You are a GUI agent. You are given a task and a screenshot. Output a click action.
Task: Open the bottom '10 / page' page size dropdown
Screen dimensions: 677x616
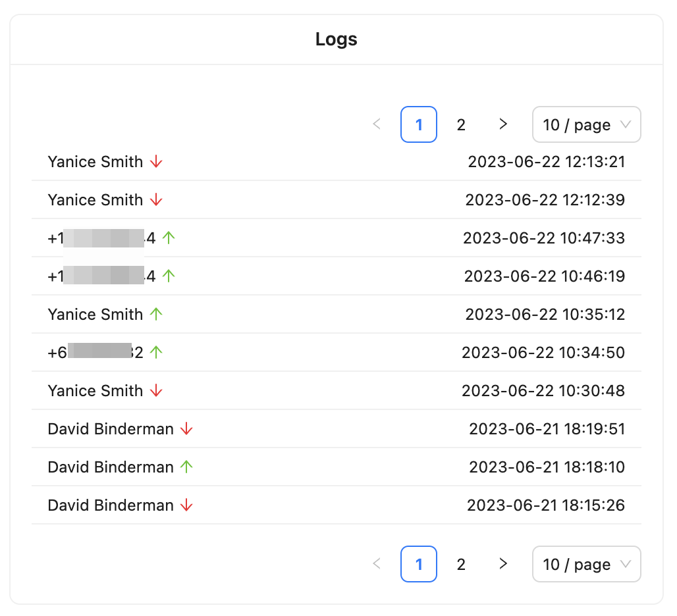586,564
